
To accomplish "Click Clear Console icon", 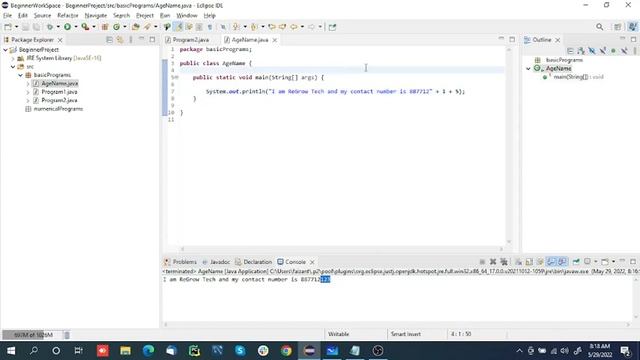I will [x=518, y=262].
